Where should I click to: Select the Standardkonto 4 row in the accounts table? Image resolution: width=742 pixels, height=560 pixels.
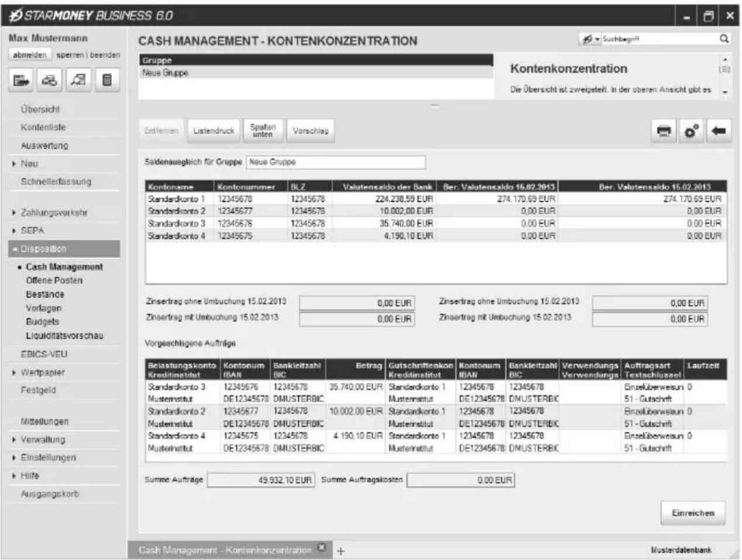[436, 236]
